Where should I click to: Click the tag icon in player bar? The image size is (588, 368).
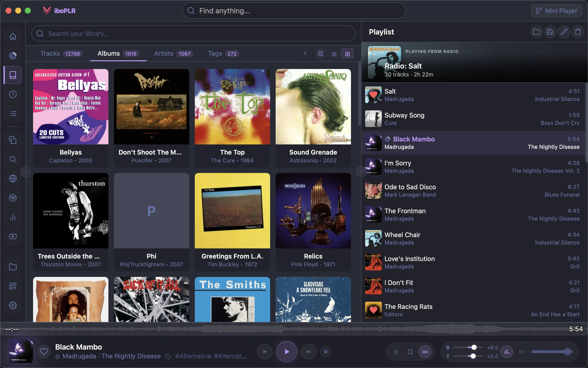point(168,356)
